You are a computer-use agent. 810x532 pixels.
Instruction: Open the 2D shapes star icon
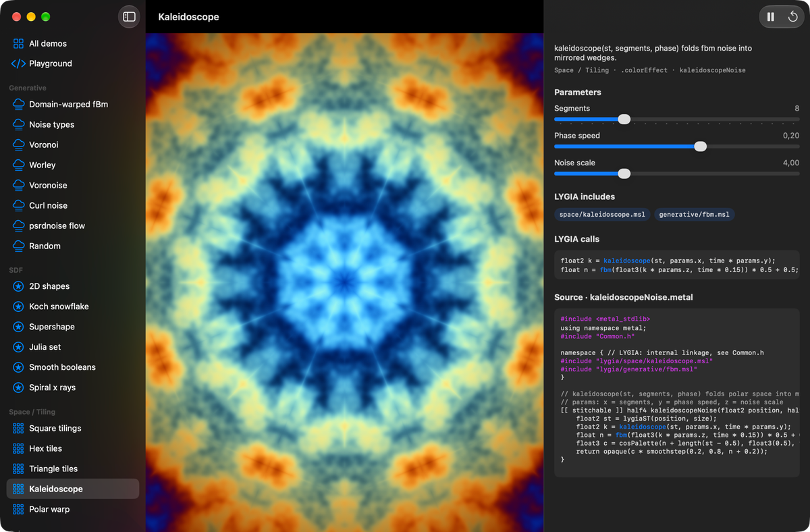click(x=18, y=286)
